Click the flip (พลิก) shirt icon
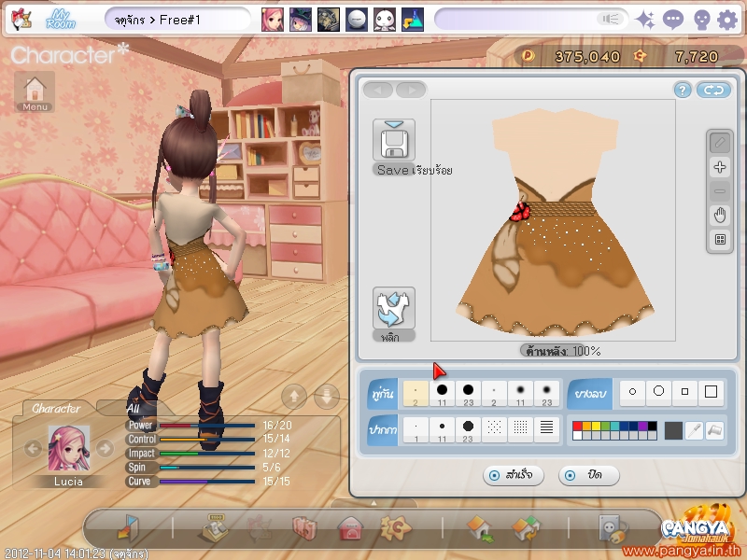The width and height of the screenshot is (747, 560). [x=394, y=309]
